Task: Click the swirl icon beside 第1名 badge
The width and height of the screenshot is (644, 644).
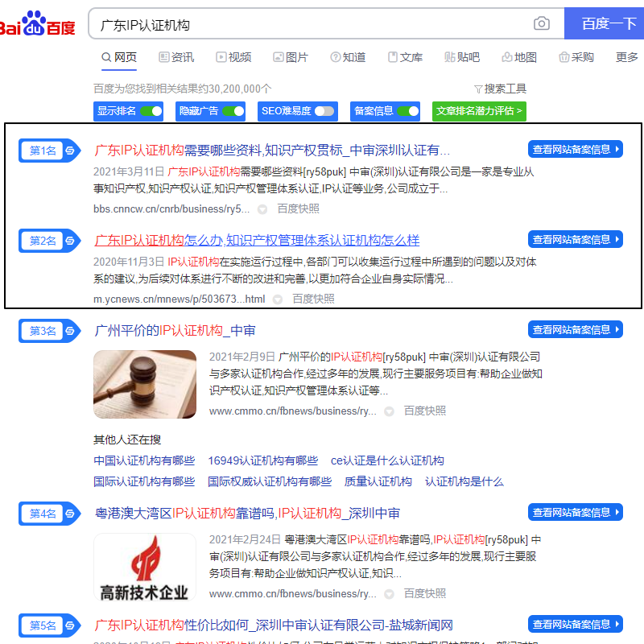Action: [x=70, y=151]
